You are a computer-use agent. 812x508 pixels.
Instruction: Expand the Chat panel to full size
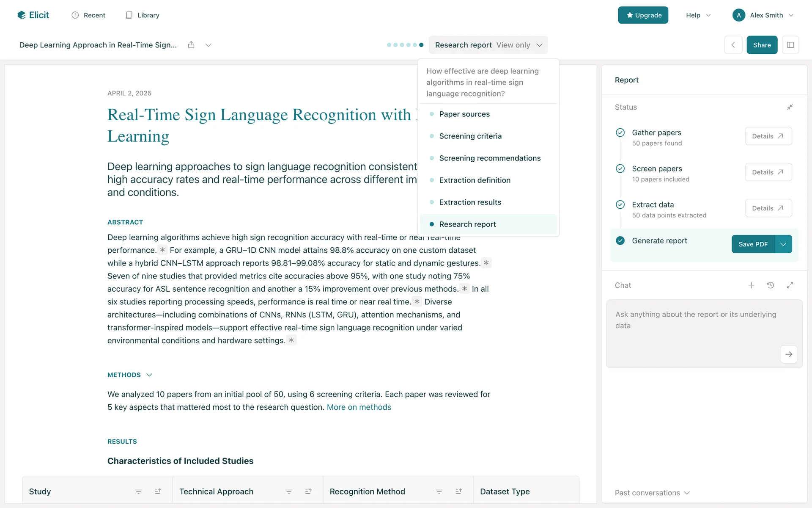click(x=790, y=285)
